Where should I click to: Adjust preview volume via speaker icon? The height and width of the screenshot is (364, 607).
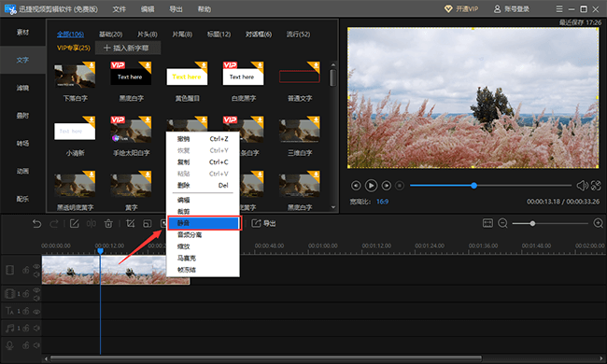[582, 186]
